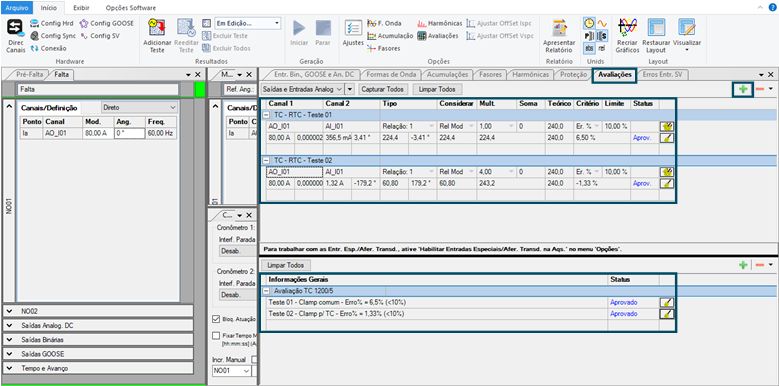This screenshot has height=386, width=779.
Task: Open the Harmônicas option in ribbon
Action: click(440, 23)
